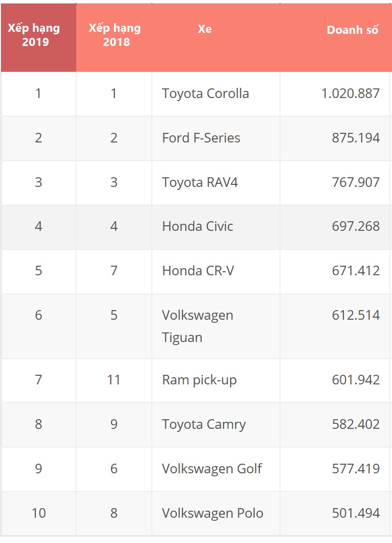This screenshot has width=392, height=543.
Task: Click the Xếp hạng 2019 column header
Action: tap(34, 35)
